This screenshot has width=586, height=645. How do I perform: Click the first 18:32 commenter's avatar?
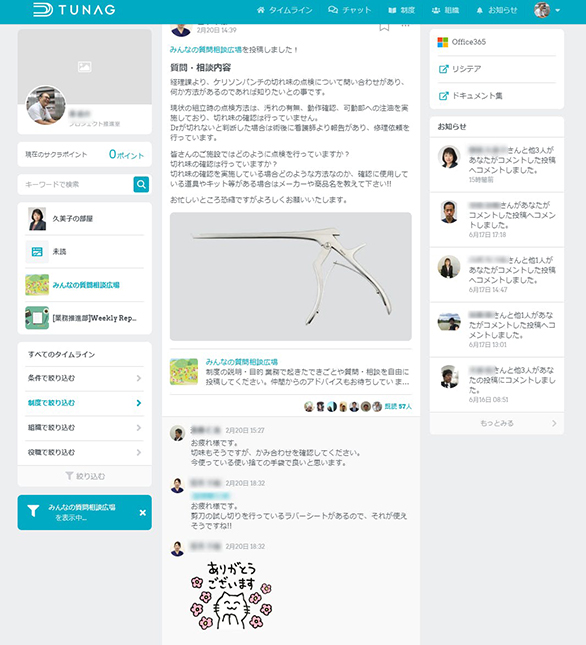[177, 486]
